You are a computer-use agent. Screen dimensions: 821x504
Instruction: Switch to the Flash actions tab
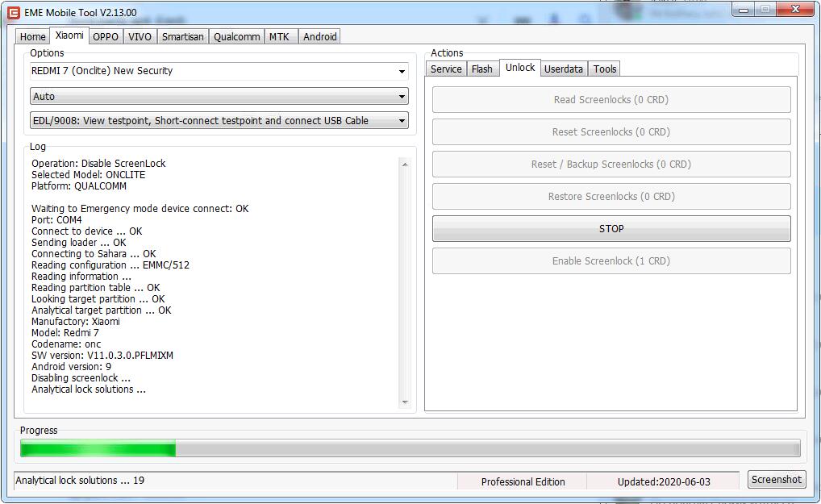481,69
